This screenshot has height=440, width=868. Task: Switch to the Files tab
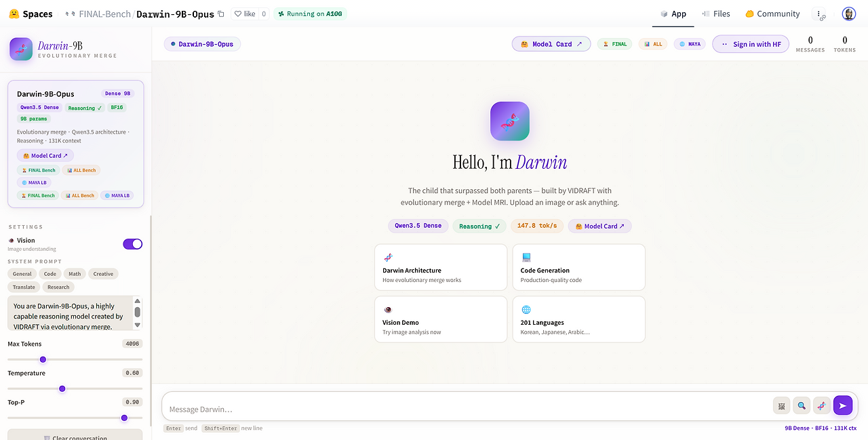click(716, 14)
